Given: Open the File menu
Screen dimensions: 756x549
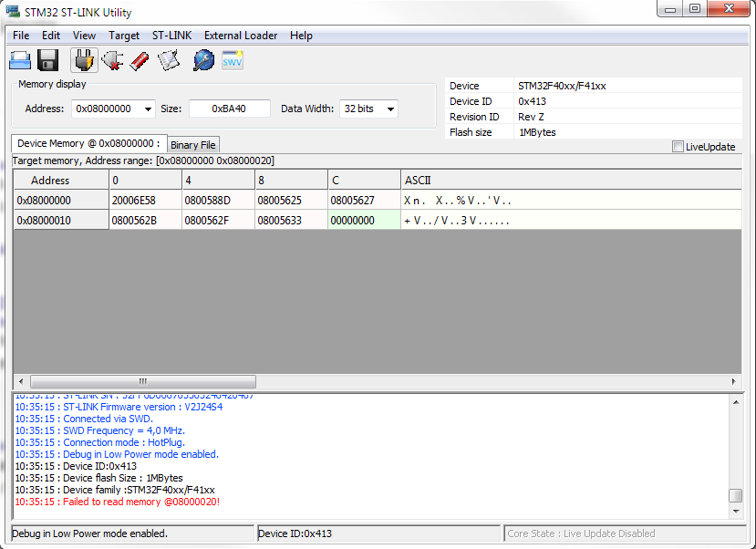Looking at the screenshot, I should [x=21, y=36].
